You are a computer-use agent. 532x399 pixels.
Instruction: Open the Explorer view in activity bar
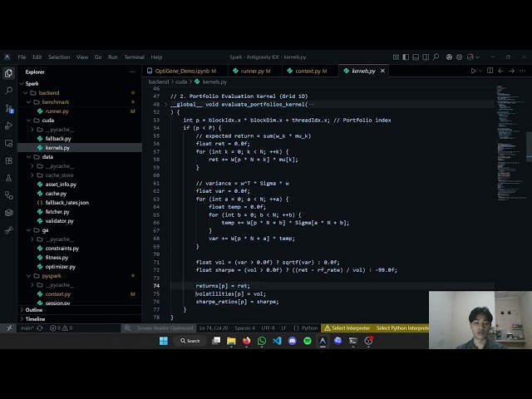[9, 73]
